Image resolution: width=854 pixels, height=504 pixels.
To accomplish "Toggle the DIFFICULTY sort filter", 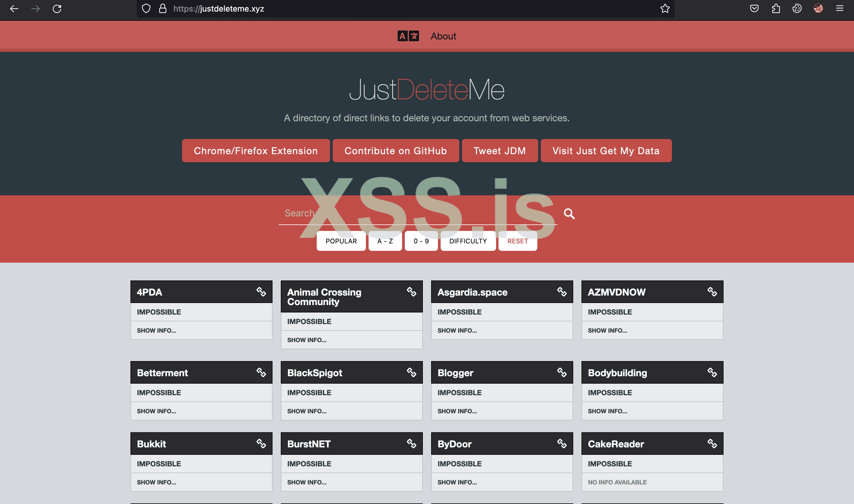I will (468, 241).
